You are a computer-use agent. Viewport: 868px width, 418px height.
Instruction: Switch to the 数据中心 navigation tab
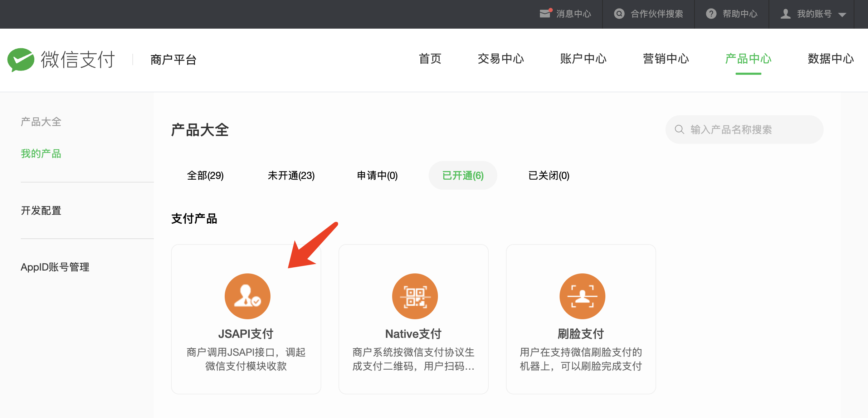pyautogui.click(x=831, y=59)
